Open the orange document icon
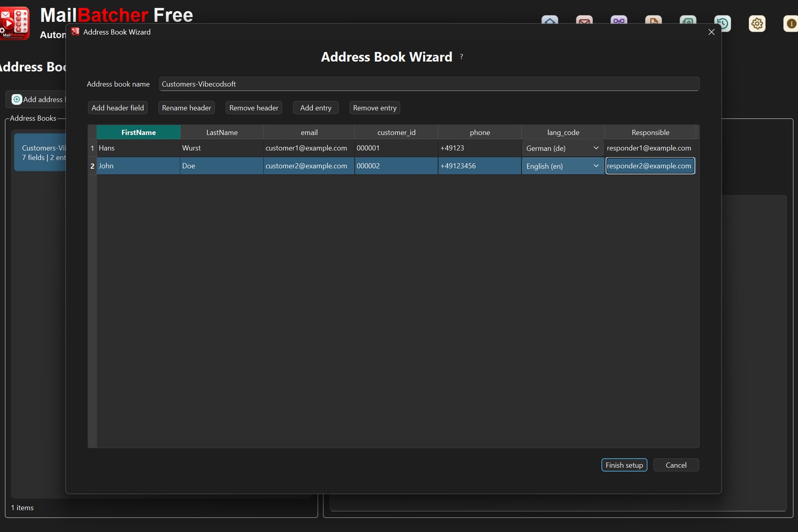 click(x=653, y=20)
